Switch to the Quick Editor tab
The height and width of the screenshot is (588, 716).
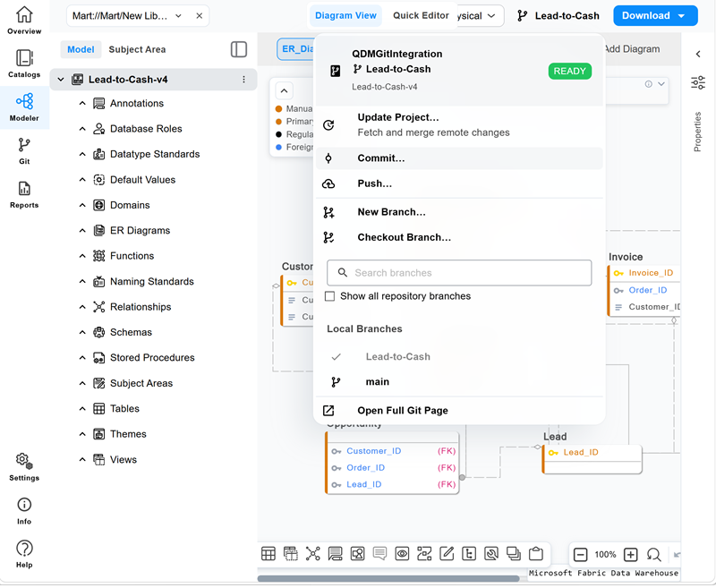pyautogui.click(x=421, y=15)
